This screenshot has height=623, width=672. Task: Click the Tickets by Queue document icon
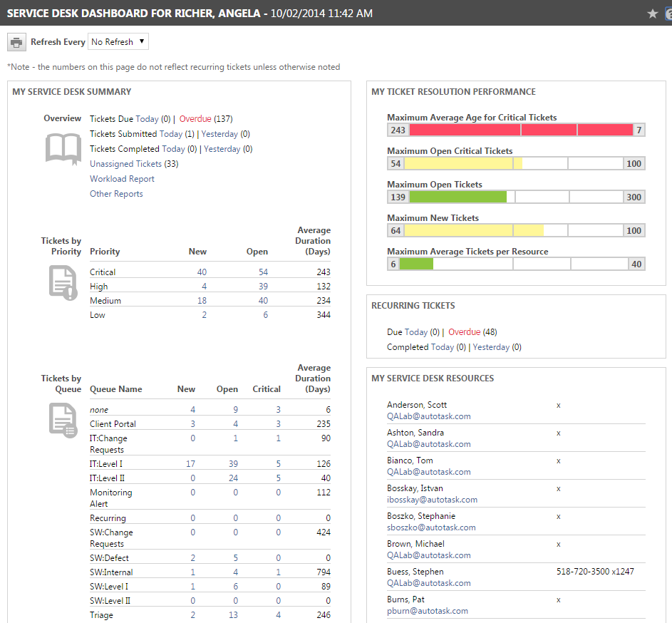point(62,419)
